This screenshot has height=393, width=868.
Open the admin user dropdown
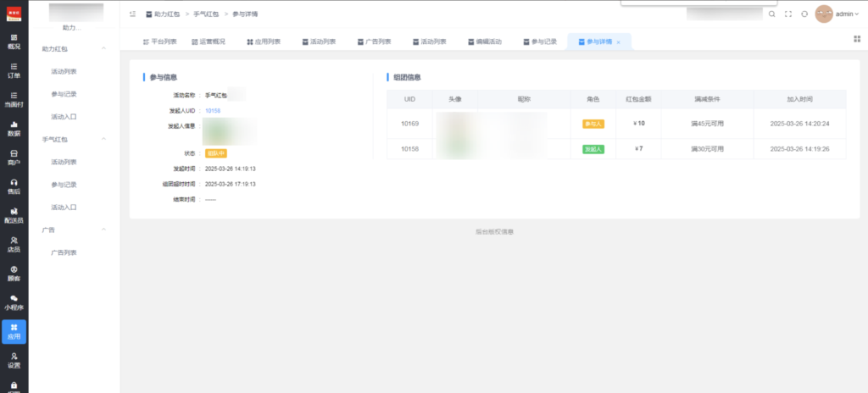[x=847, y=14]
